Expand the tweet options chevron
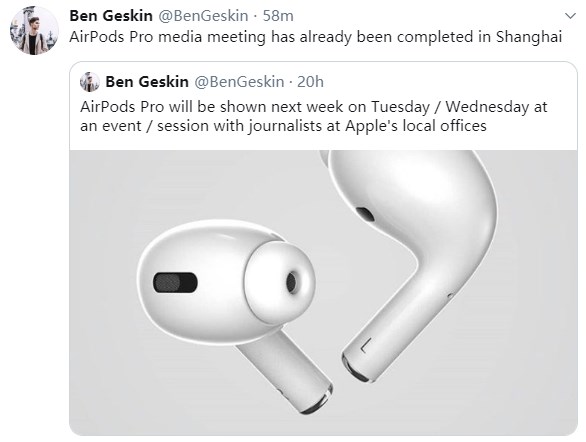 tap(570, 16)
